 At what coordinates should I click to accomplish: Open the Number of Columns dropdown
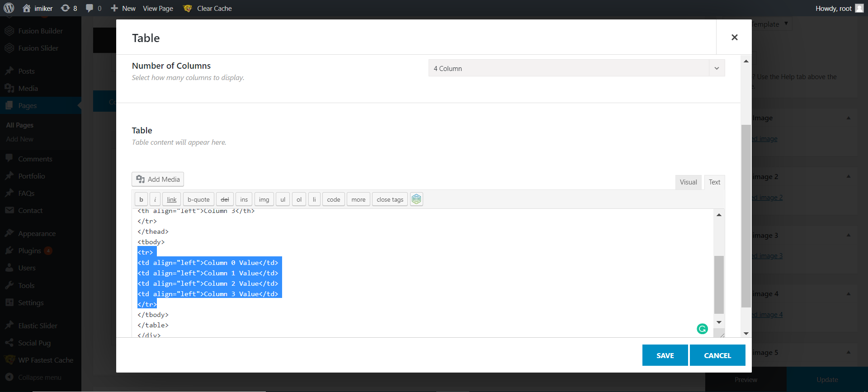coord(576,68)
